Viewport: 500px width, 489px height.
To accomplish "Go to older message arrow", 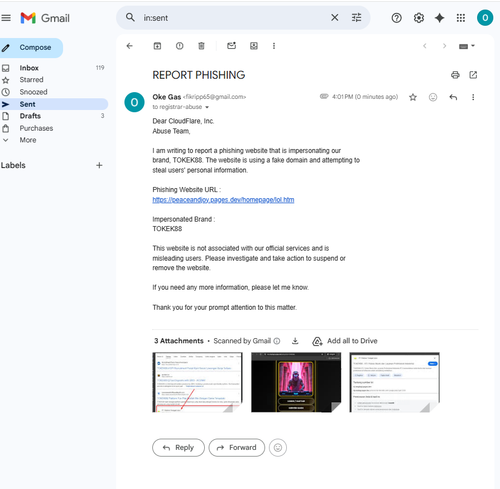I will [444, 46].
